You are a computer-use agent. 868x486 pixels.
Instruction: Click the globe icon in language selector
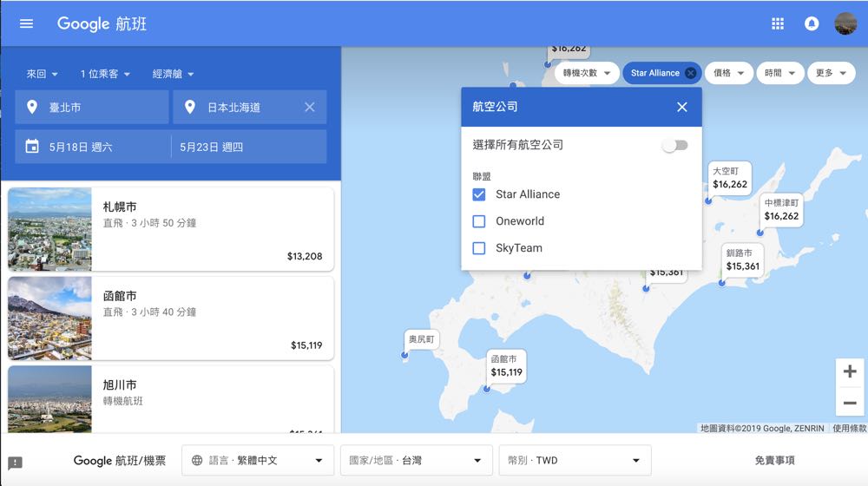coord(196,460)
